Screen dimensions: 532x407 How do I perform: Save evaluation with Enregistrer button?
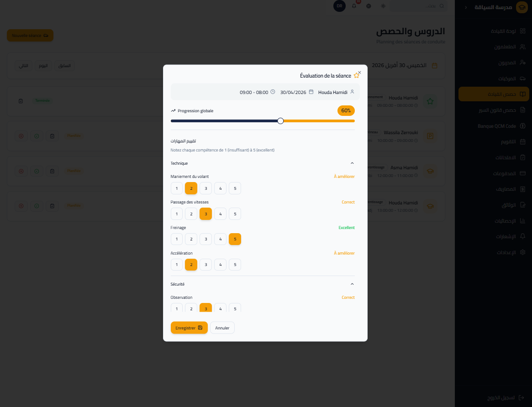[x=189, y=328]
